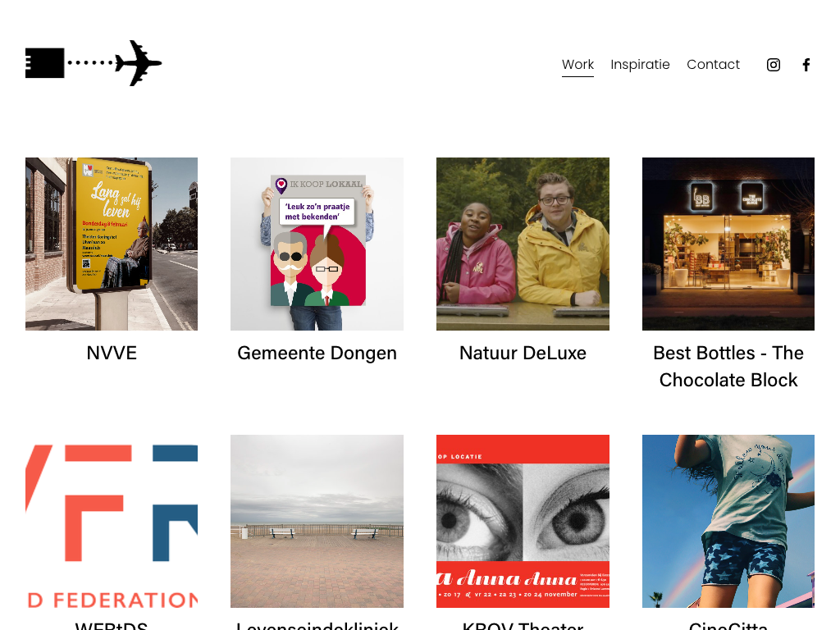View the Gemeente Dongen project image
Screen dimensions: 840x630
[317, 244]
